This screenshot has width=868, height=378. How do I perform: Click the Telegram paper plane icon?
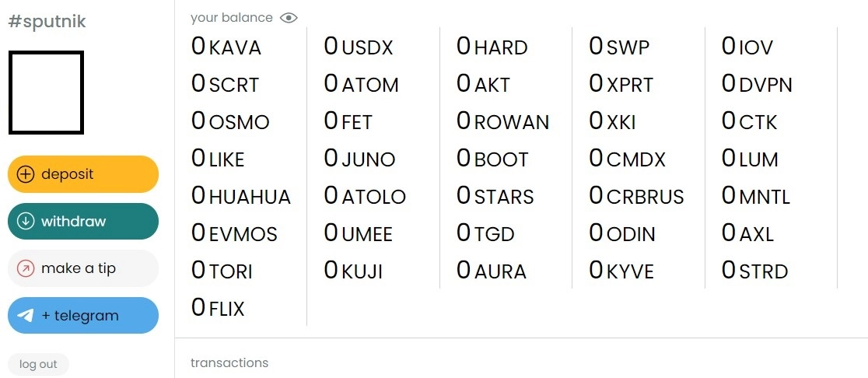tap(26, 316)
